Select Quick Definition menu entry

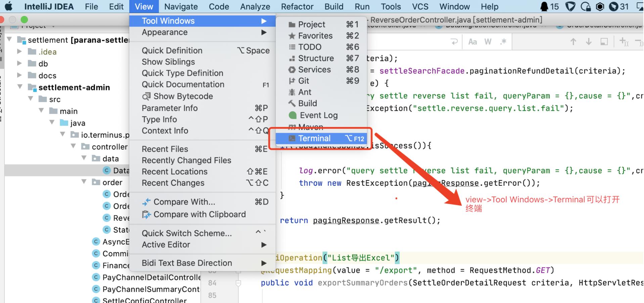[x=202, y=50]
